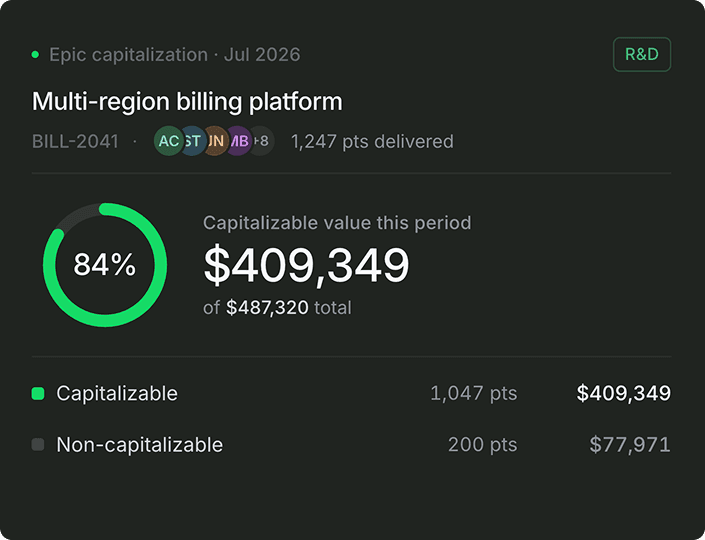Open the BILL-2041 epic ID link
The height and width of the screenshot is (540, 705).
coord(75,142)
